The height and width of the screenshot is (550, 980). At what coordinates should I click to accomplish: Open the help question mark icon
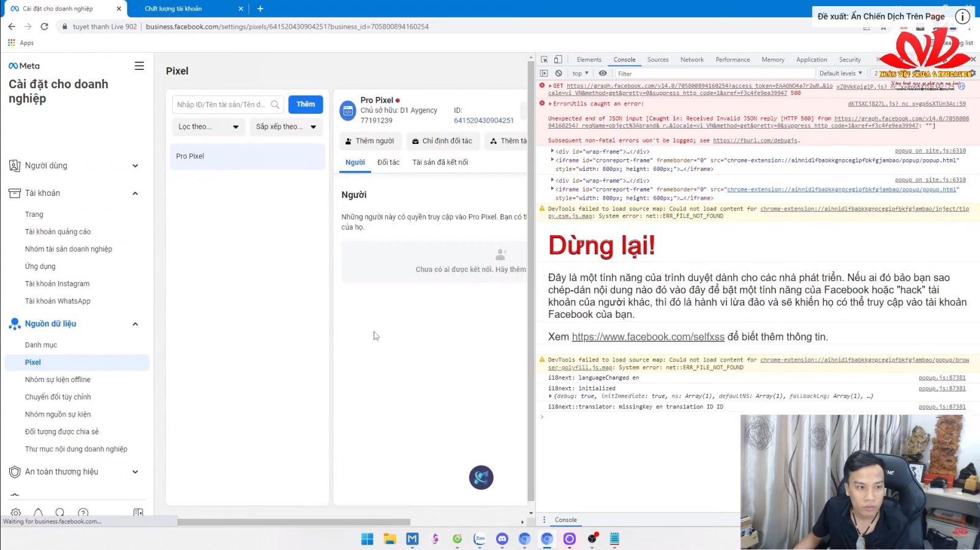coord(83,513)
